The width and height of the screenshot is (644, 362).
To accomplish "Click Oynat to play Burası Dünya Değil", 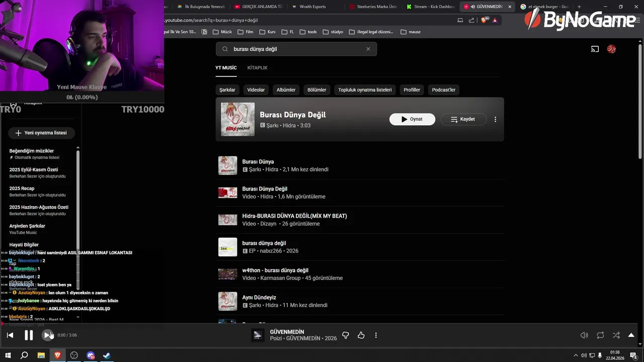I will [412, 119].
